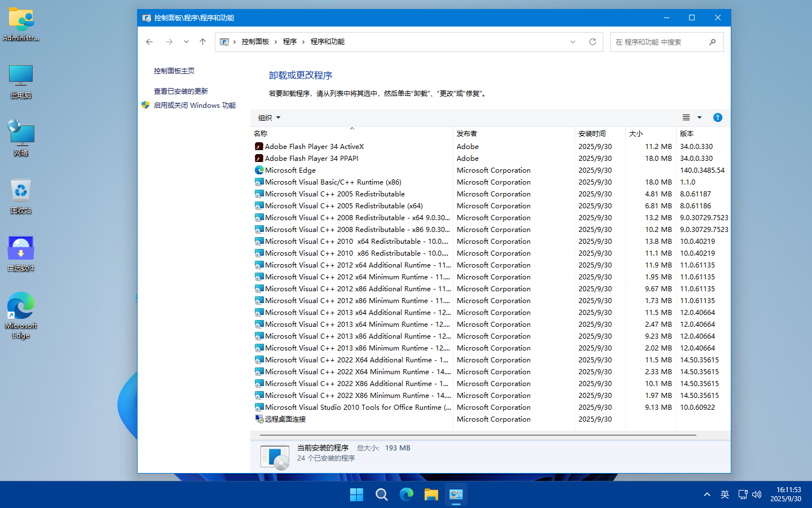Click 控制面板主页 link
Screen dimensions: 812x508
point(174,71)
